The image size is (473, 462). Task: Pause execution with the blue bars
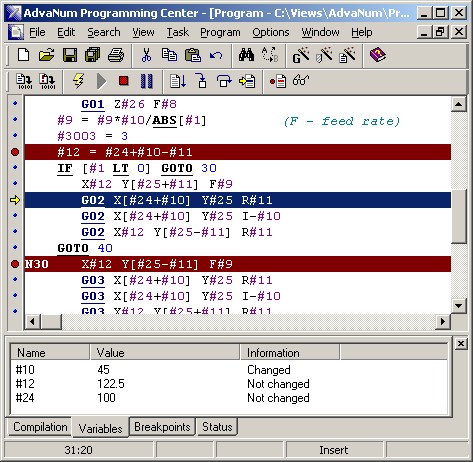tap(147, 81)
